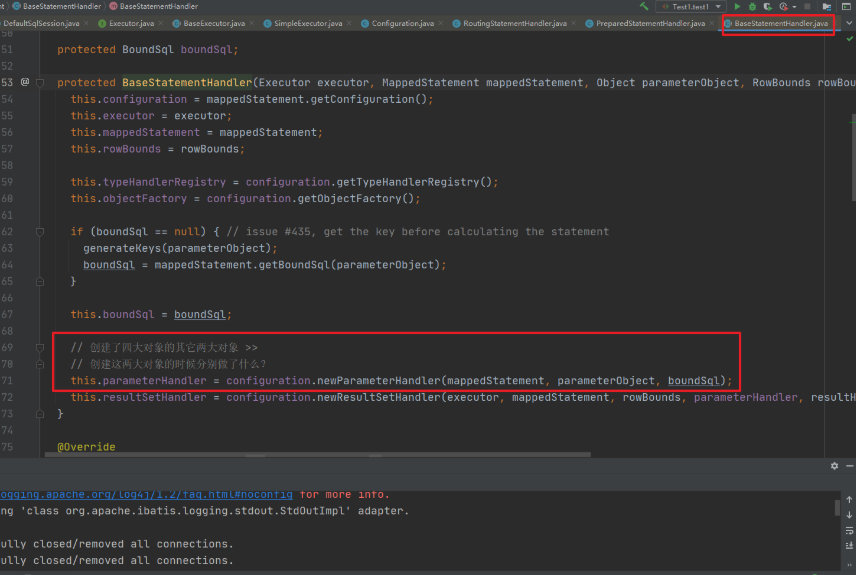
Task: Open the logging.apache.org log4j FAQ link
Action: pos(146,495)
